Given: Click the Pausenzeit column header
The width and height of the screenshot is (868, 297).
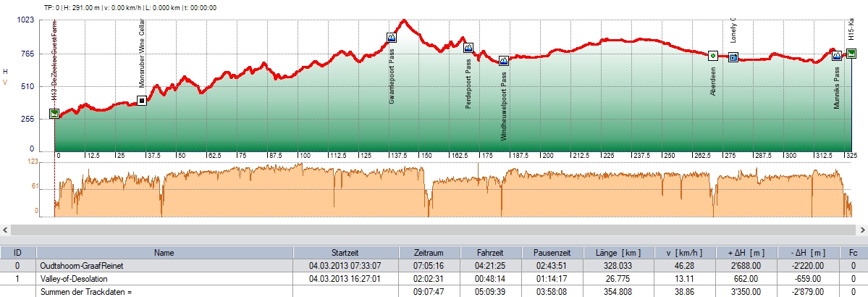Looking at the screenshot, I should [552, 252].
